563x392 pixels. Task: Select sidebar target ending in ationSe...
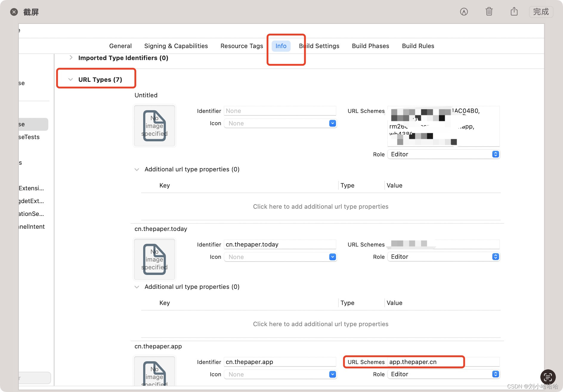[x=31, y=214]
